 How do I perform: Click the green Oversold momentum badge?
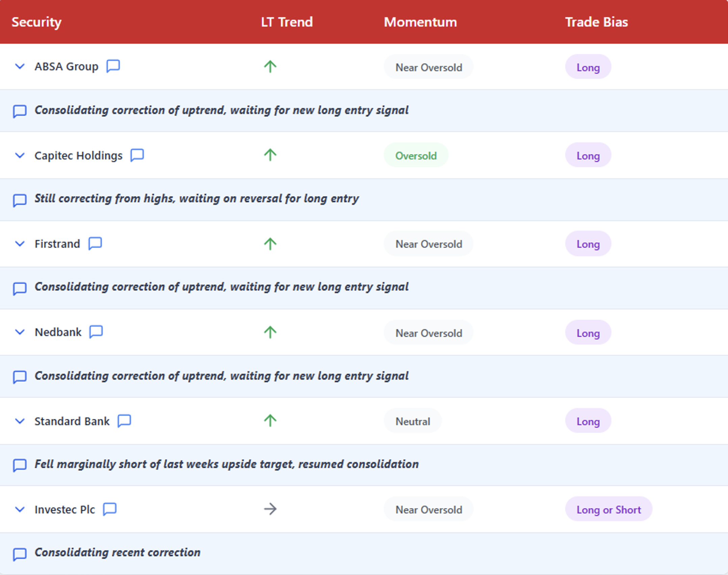416,155
